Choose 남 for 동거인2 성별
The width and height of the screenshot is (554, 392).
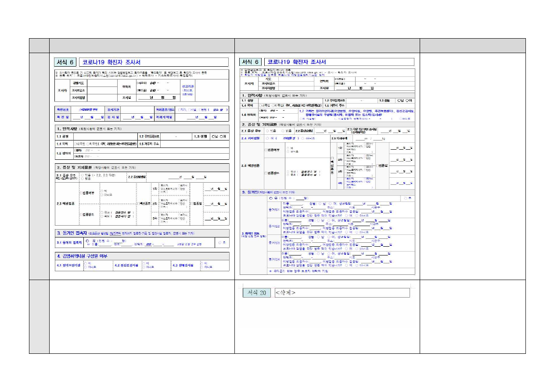click(x=319, y=220)
